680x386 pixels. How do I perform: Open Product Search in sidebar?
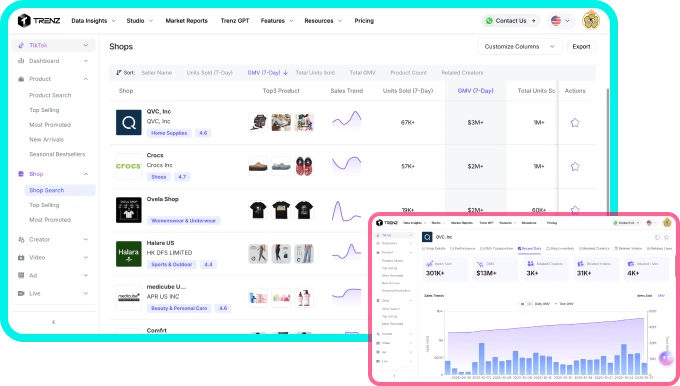[x=50, y=95]
